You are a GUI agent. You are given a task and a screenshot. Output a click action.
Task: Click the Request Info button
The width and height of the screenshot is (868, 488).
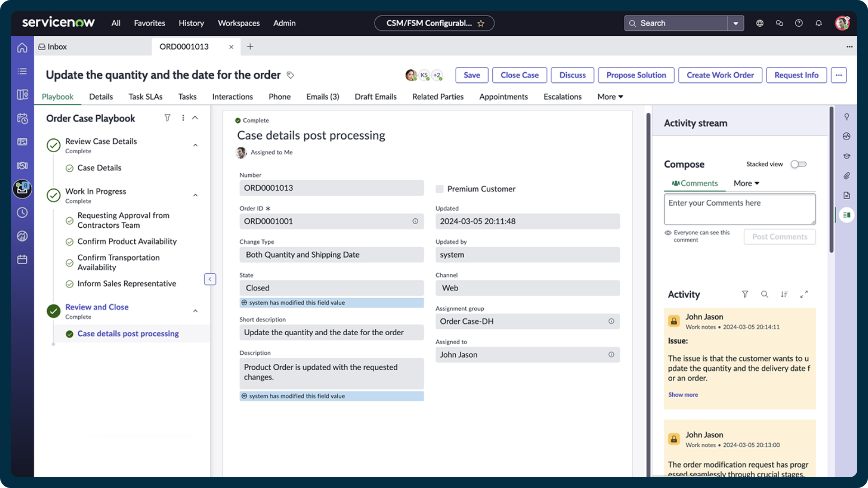click(796, 75)
